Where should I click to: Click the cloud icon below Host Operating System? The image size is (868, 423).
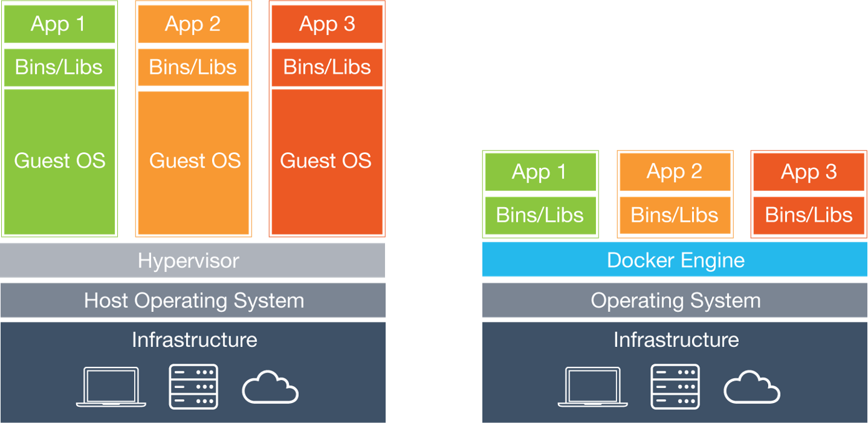tap(270, 387)
